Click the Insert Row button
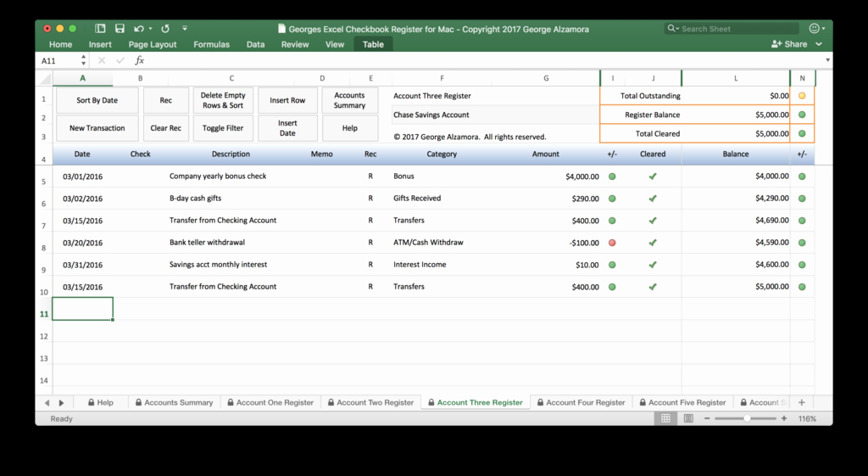 (287, 100)
